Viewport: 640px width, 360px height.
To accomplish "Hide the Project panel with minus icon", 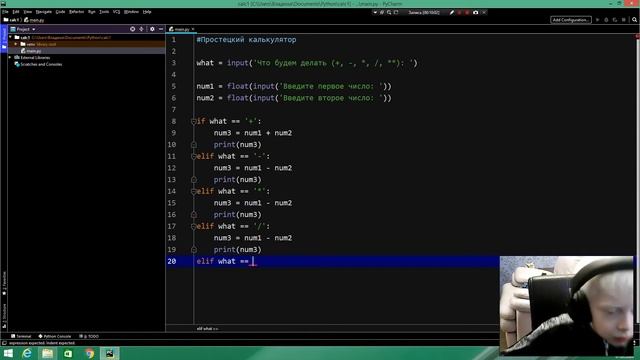I will (x=161, y=29).
